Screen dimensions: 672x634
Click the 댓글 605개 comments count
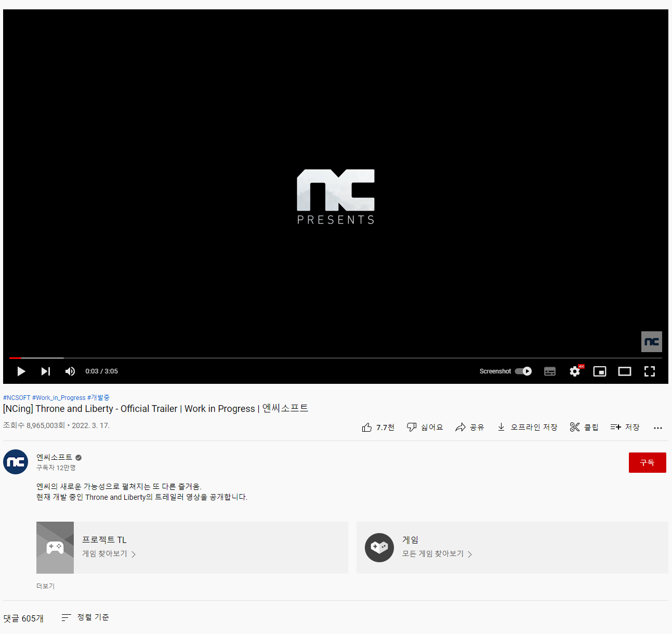pos(23,618)
